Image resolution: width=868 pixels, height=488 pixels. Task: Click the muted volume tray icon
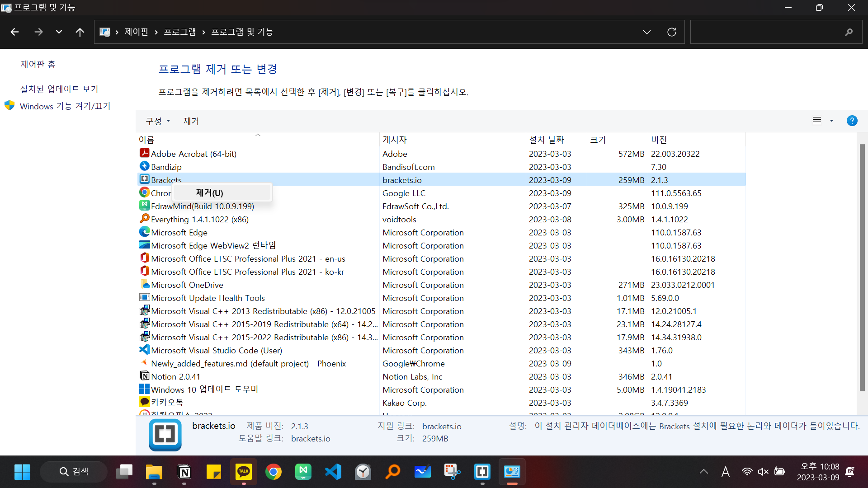pos(763,472)
